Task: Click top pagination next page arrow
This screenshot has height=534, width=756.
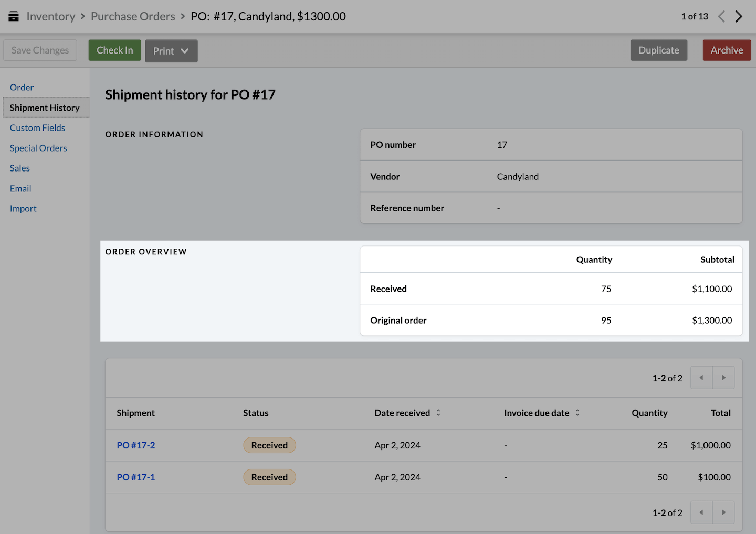Action: pos(723,378)
